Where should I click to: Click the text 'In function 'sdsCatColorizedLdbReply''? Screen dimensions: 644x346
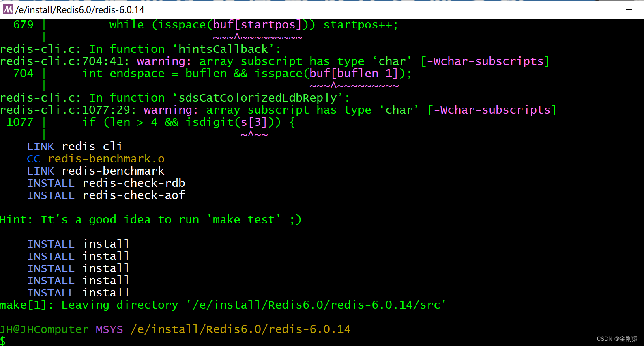click(219, 98)
